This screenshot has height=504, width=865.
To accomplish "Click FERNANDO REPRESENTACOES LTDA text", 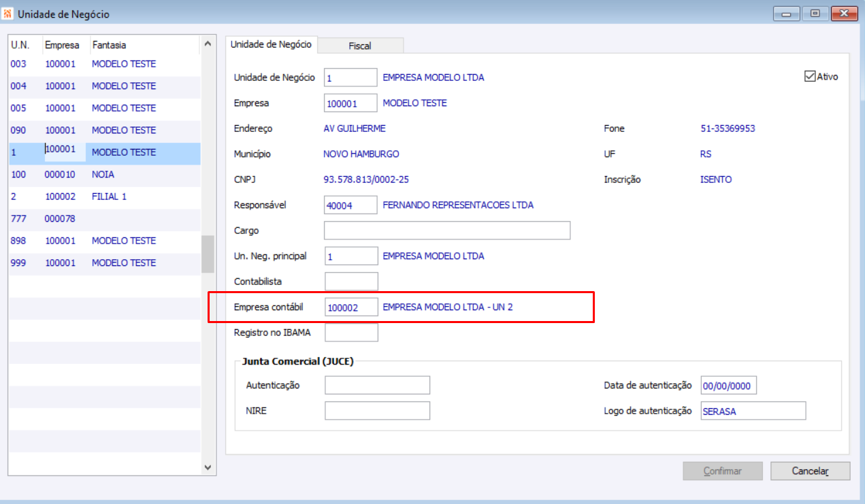I will 458,205.
